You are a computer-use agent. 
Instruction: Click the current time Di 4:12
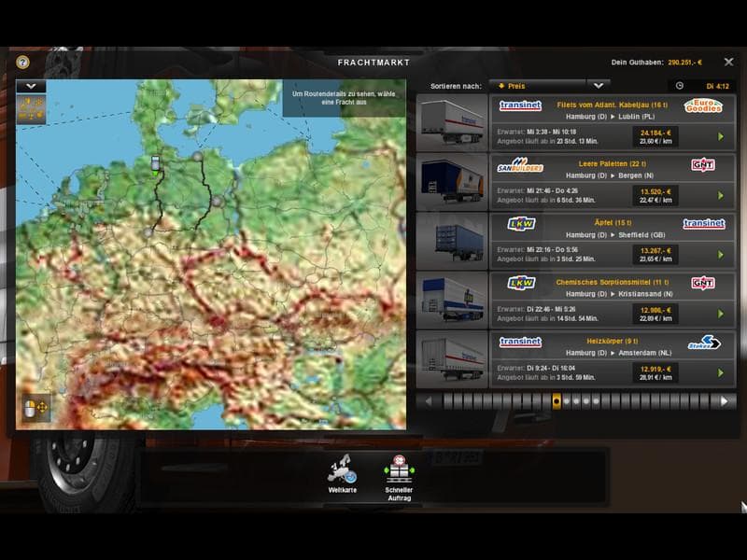pos(717,86)
